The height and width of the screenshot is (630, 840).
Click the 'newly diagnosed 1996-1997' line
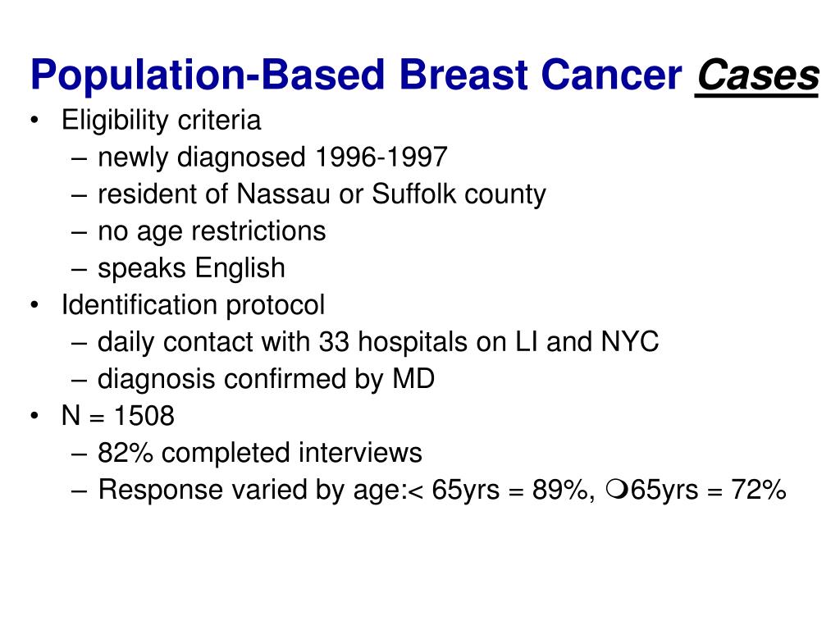tap(272, 157)
